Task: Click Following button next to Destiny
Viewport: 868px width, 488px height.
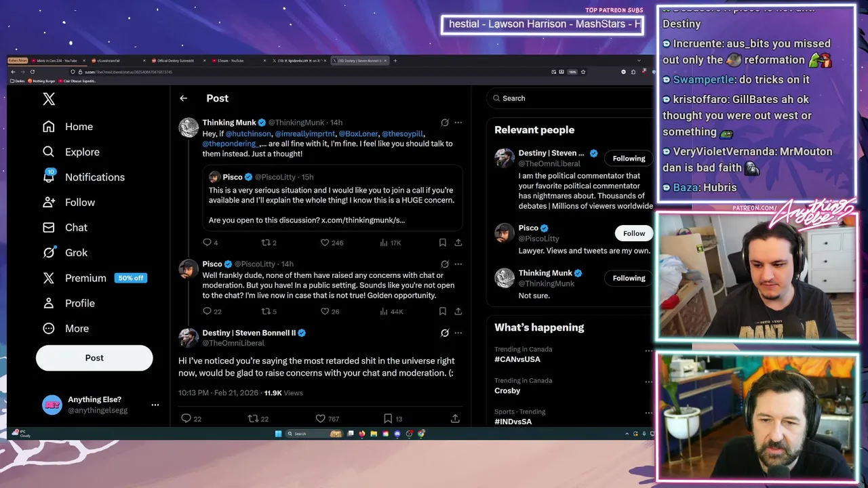Action: coord(629,158)
